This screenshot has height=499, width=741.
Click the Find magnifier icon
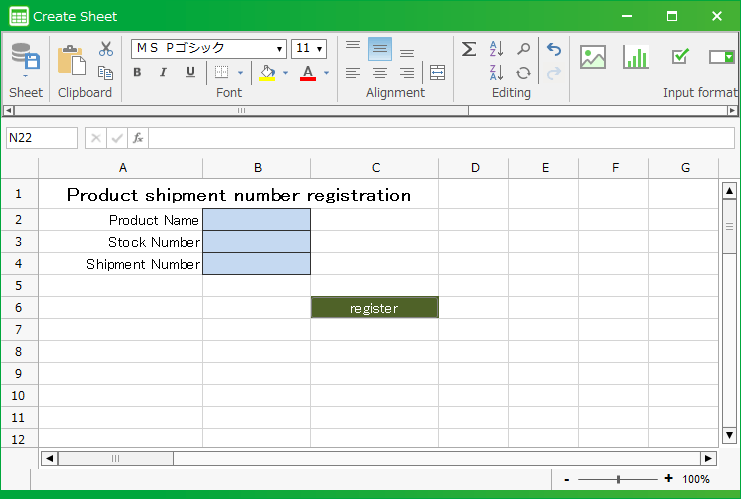(x=523, y=49)
